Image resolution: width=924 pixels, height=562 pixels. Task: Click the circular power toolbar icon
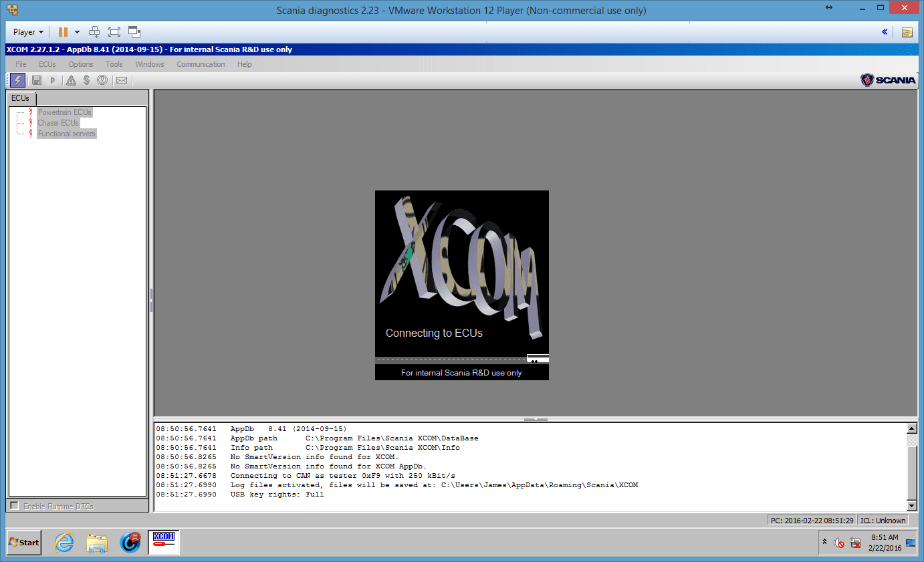coord(102,80)
